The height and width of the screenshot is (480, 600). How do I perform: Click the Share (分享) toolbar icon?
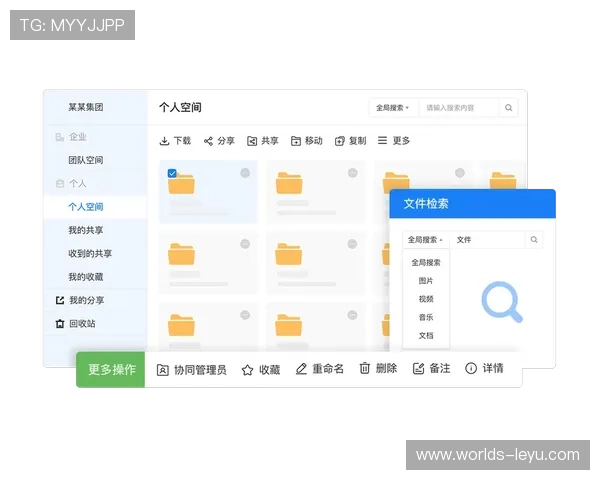[x=208, y=141]
